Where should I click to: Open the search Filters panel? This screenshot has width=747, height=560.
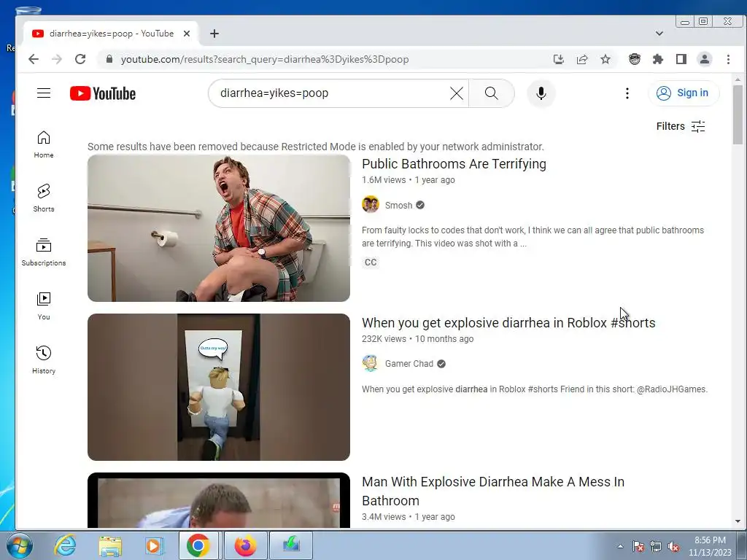[x=681, y=126]
